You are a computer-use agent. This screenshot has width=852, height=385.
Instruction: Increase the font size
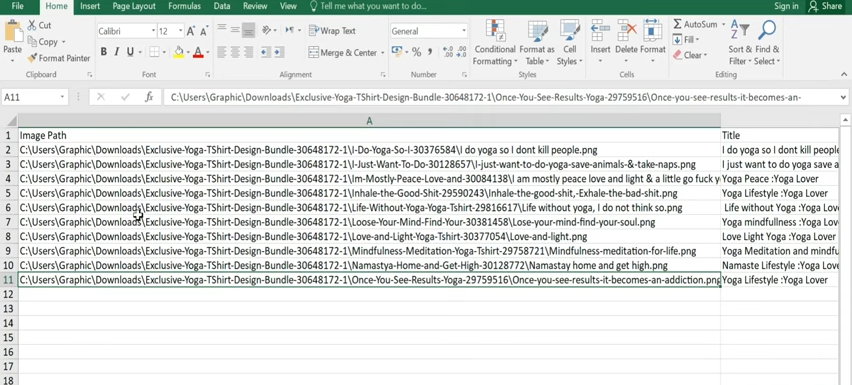point(191,31)
